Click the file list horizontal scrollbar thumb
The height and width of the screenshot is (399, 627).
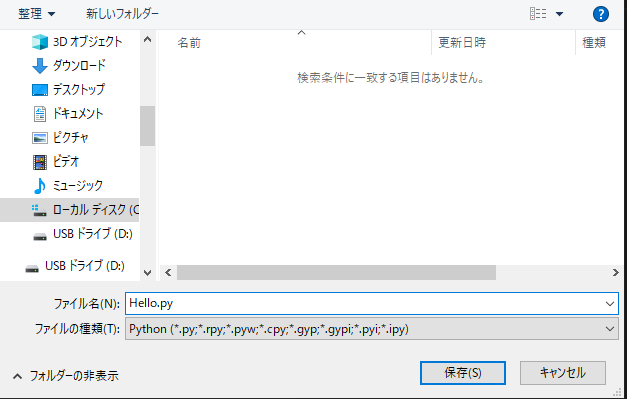[x=336, y=273]
